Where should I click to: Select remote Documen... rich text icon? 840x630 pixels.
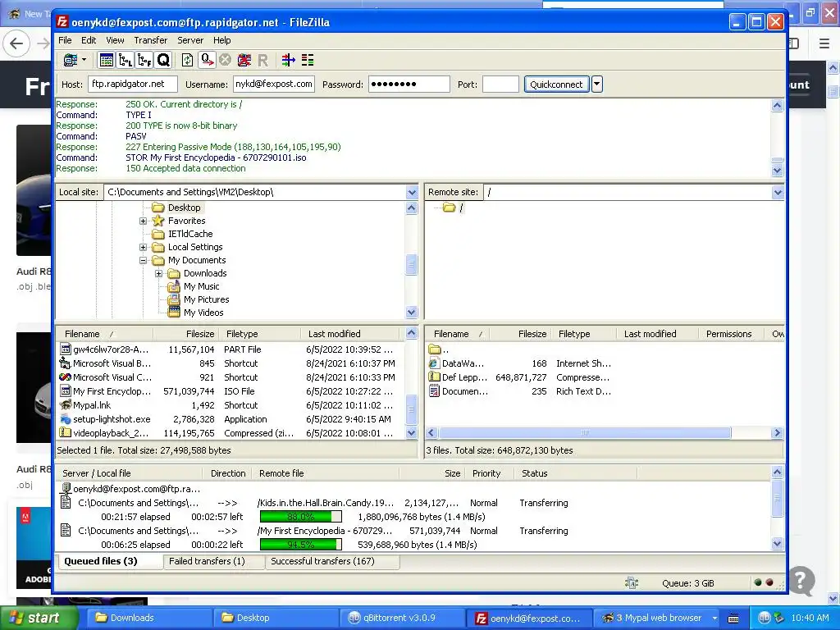(434, 391)
